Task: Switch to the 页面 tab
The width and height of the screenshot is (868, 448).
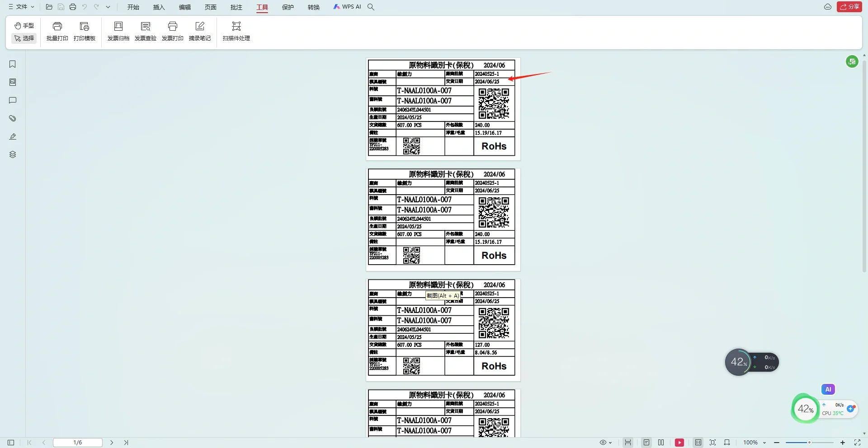Action: (211, 7)
